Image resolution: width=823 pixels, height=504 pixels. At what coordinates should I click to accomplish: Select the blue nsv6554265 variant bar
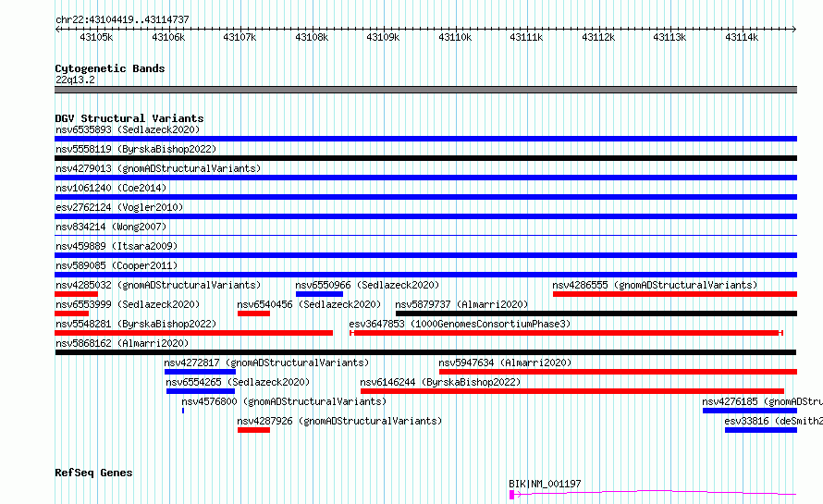(201, 391)
